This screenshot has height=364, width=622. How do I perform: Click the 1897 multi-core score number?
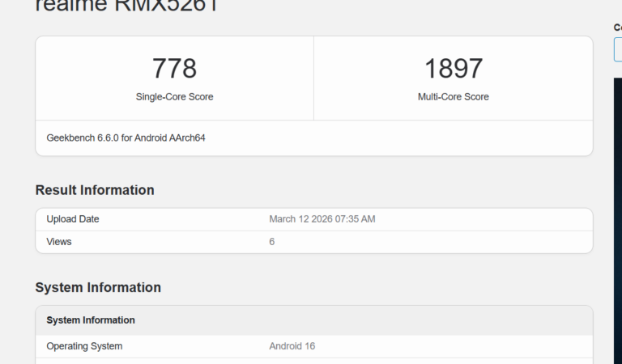(453, 69)
